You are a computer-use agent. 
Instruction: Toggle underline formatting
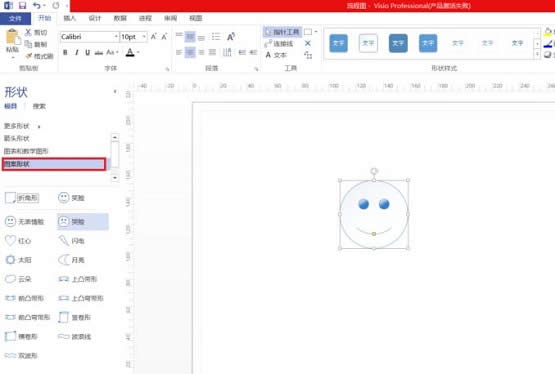(x=87, y=52)
